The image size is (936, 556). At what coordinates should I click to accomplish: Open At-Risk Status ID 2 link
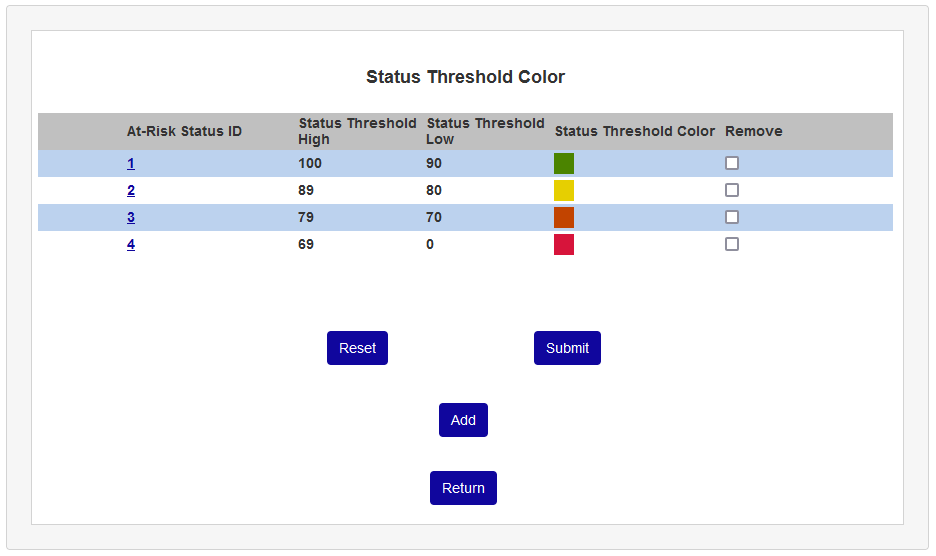(x=131, y=190)
